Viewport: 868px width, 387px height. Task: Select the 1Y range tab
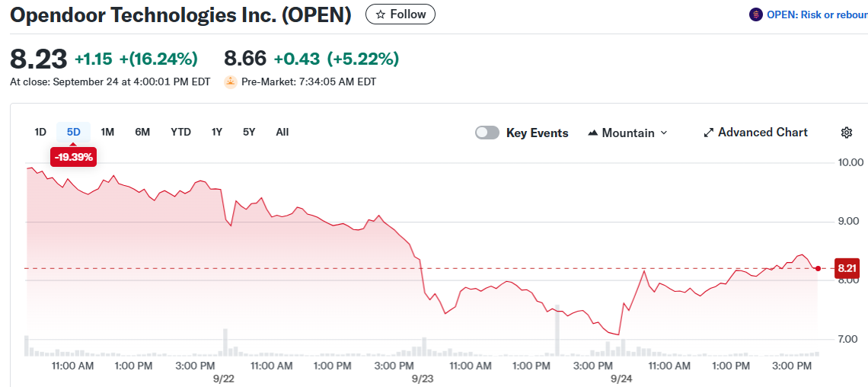(x=216, y=132)
